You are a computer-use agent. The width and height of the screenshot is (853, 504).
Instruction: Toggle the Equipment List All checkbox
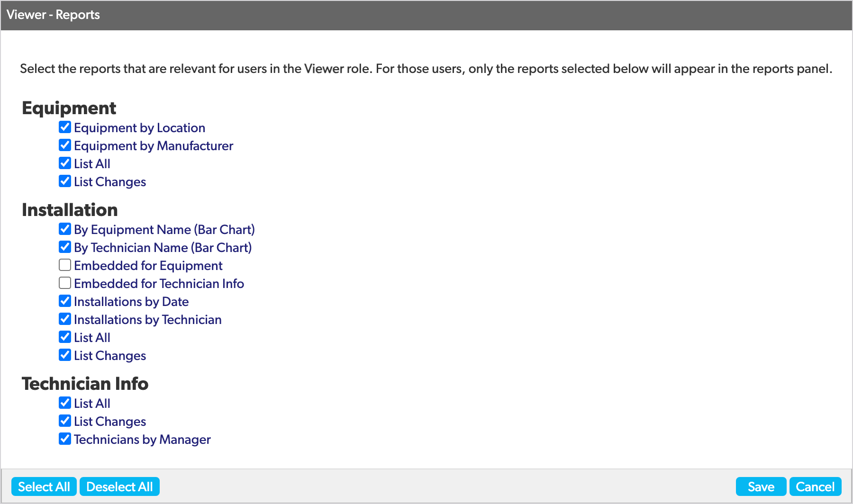tap(65, 163)
